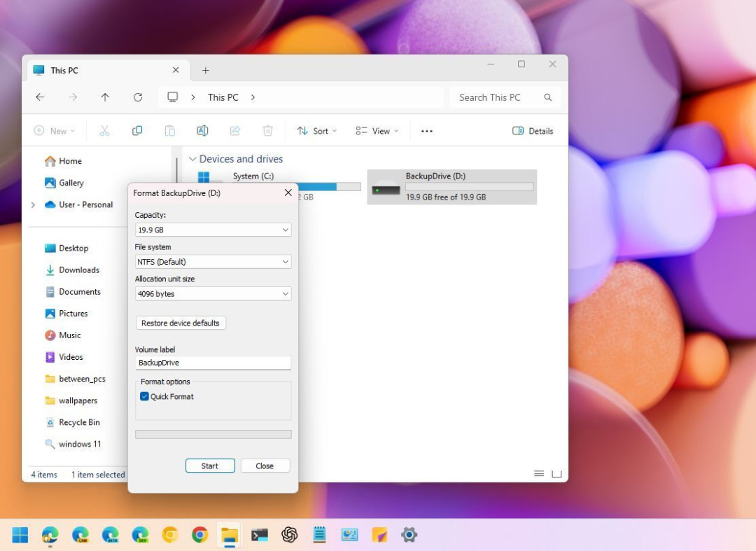Click the Start format button
Image resolution: width=756 pixels, height=551 pixels.
[210, 466]
